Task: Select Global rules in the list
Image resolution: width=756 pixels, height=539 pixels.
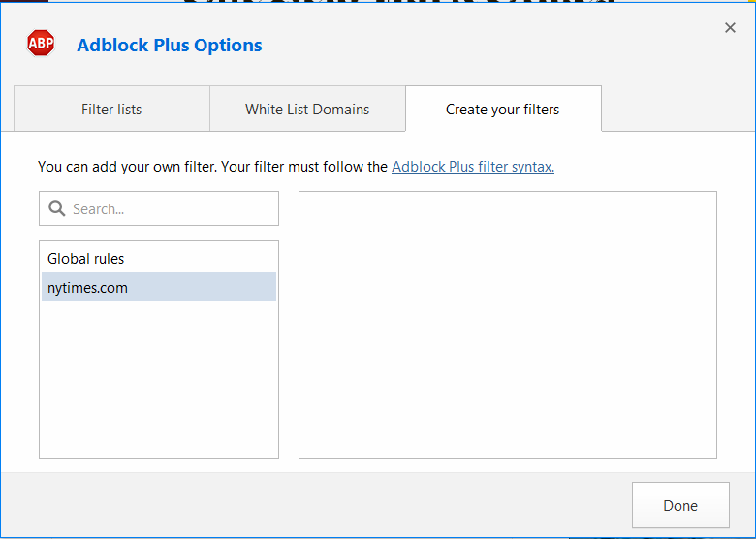Action: point(159,259)
